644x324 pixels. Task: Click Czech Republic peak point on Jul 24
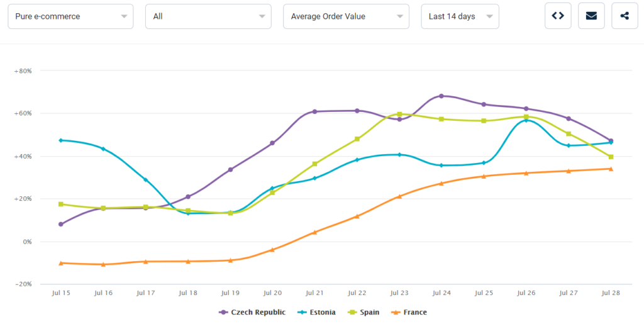click(441, 96)
